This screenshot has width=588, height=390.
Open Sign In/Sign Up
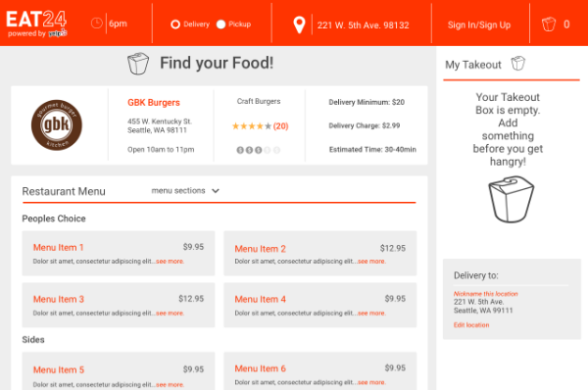click(x=479, y=25)
